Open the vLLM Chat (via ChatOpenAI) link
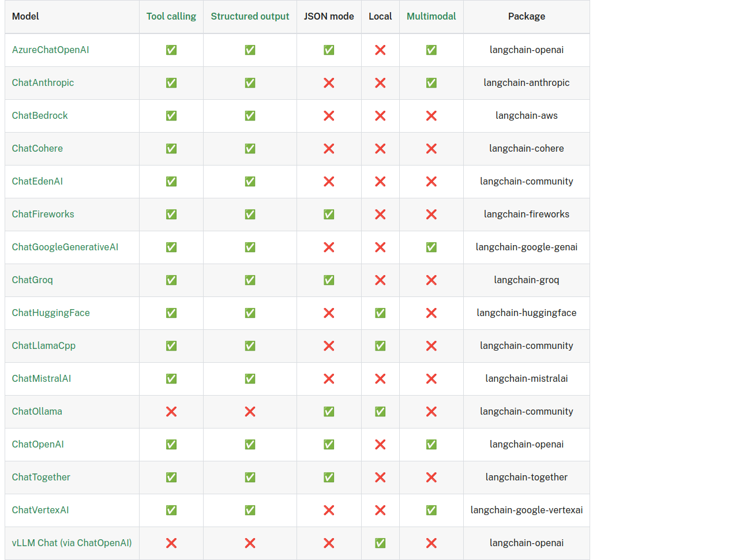The width and height of the screenshot is (743, 560). pyautogui.click(x=72, y=543)
